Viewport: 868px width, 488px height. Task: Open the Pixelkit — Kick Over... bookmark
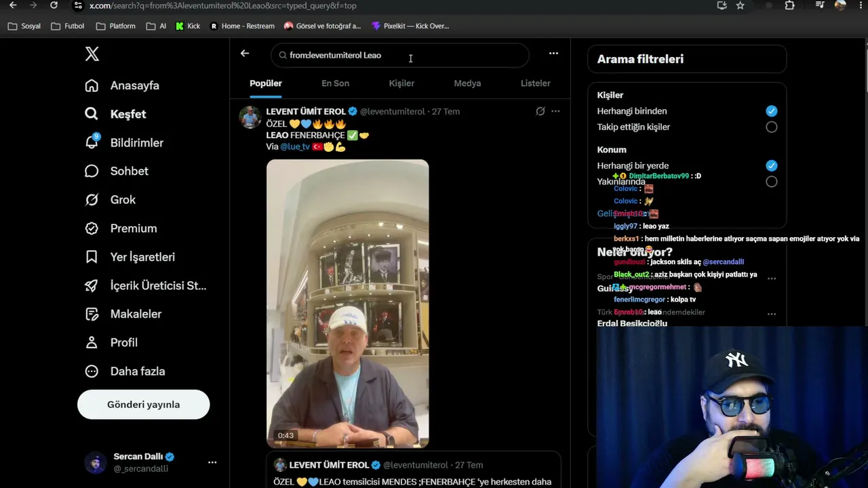(x=410, y=26)
